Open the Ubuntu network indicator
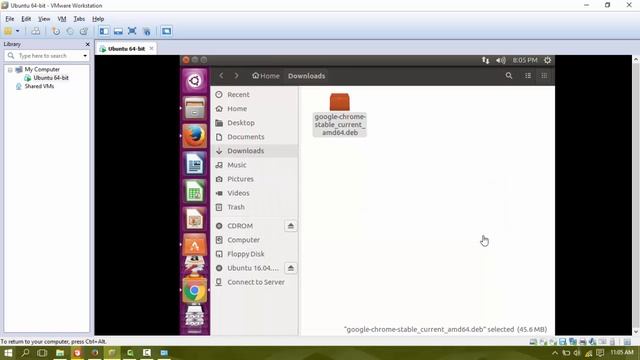 (485, 60)
